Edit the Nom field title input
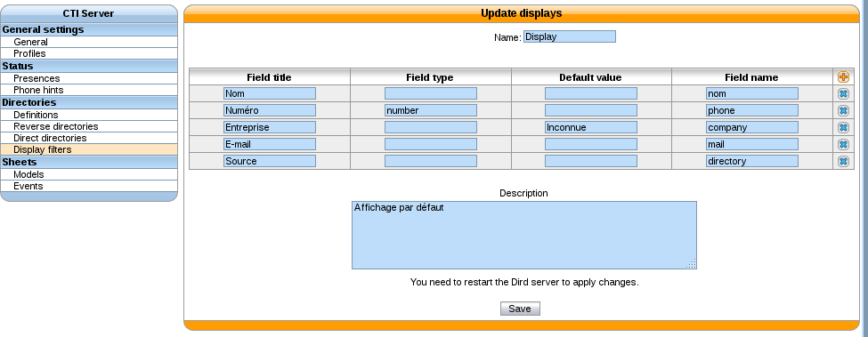Image resolution: width=868 pixels, height=337 pixels. (270, 93)
